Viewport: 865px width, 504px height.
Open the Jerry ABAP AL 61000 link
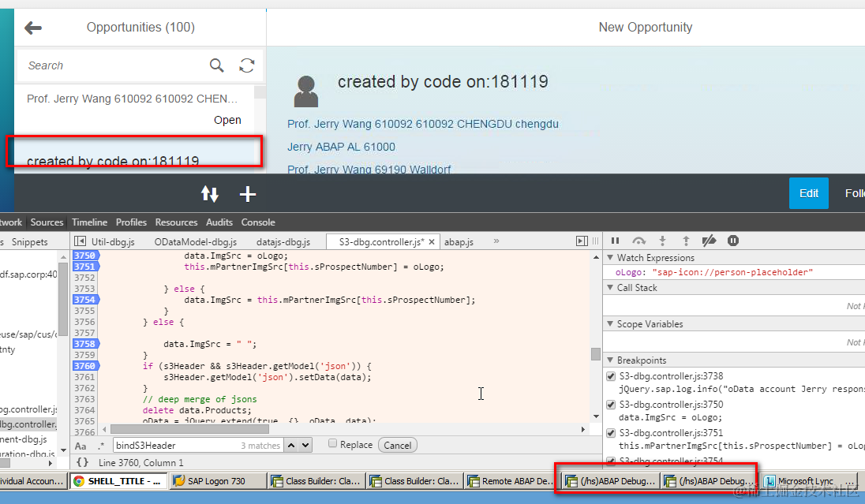pyautogui.click(x=341, y=147)
